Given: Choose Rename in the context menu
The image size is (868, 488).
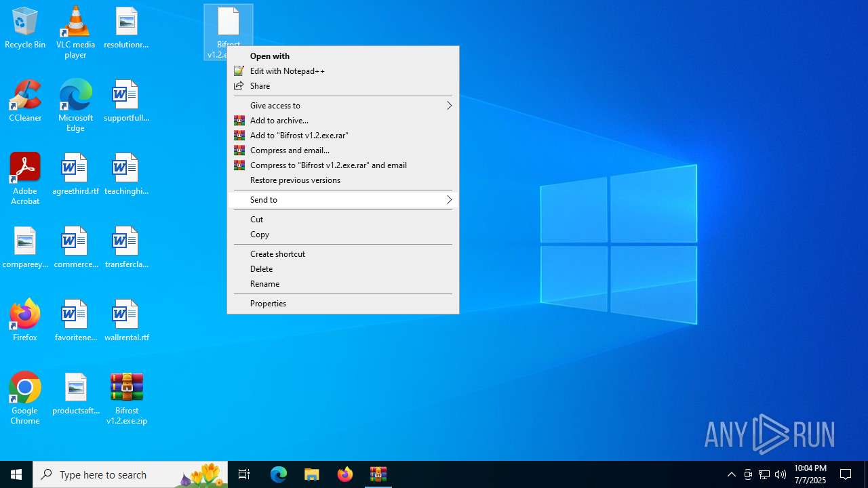Looking at the screenshot, I should 342,284.
